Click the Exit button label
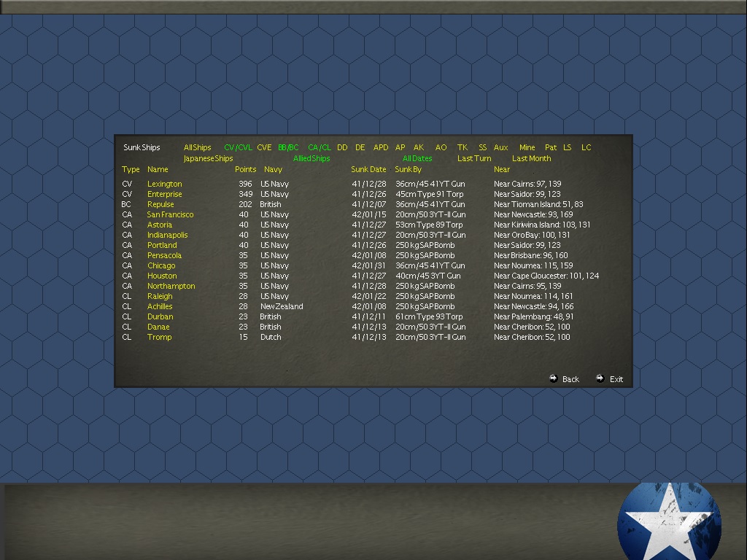Viewport: 747px width, 560px height. click(616, 379)
